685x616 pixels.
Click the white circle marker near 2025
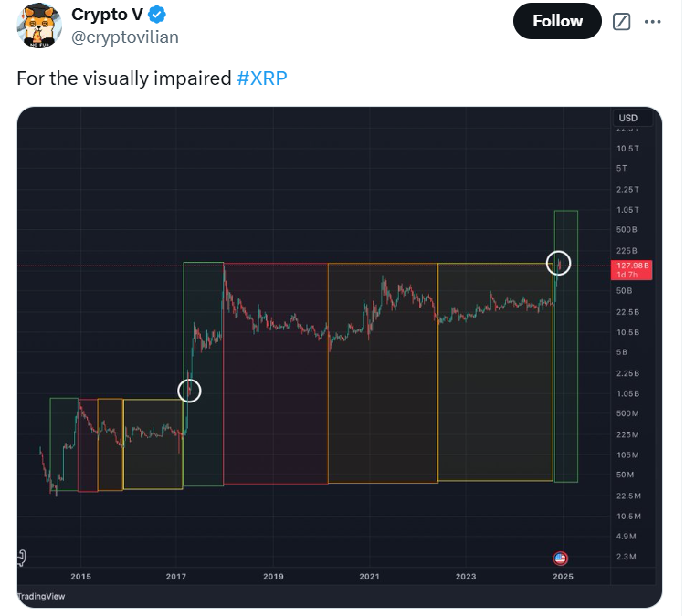(x=558, y=263)
